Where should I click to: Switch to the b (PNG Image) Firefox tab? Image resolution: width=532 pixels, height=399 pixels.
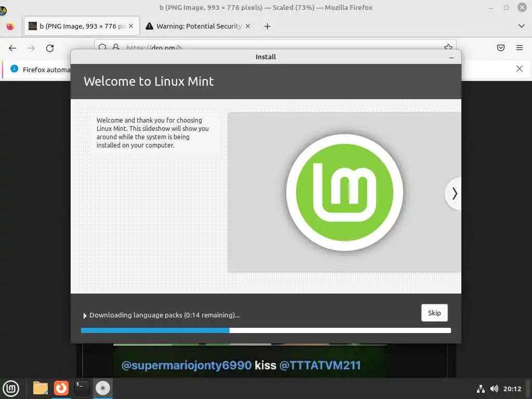[x=82, y=26]
